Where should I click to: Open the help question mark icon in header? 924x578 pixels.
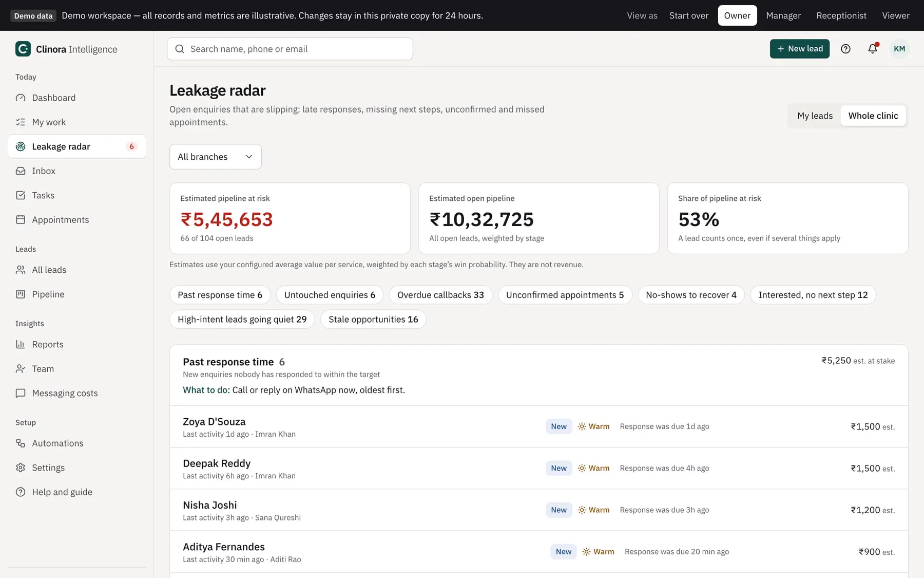click(845, 49)
